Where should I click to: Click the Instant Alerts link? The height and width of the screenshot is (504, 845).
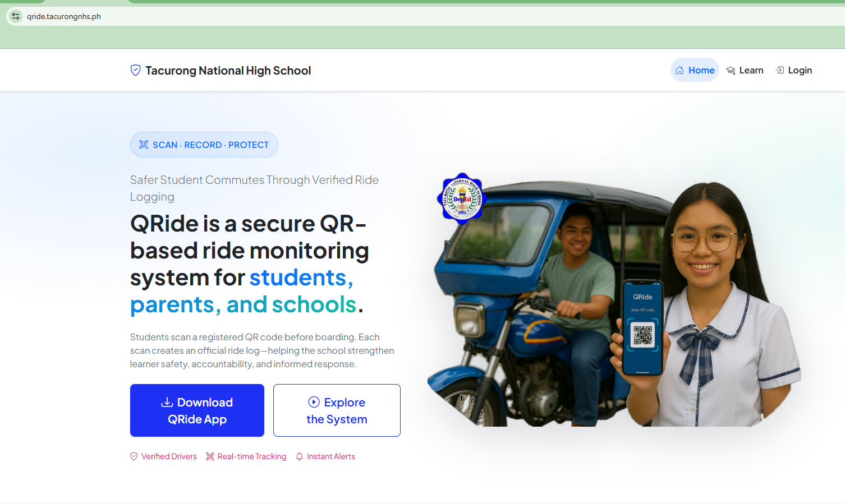[x=331, y=456]
